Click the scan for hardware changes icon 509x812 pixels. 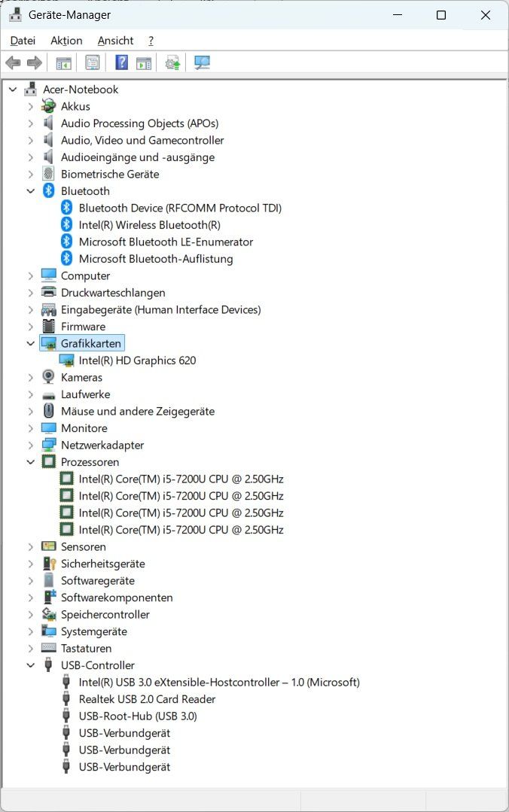(x=202, y=63)
